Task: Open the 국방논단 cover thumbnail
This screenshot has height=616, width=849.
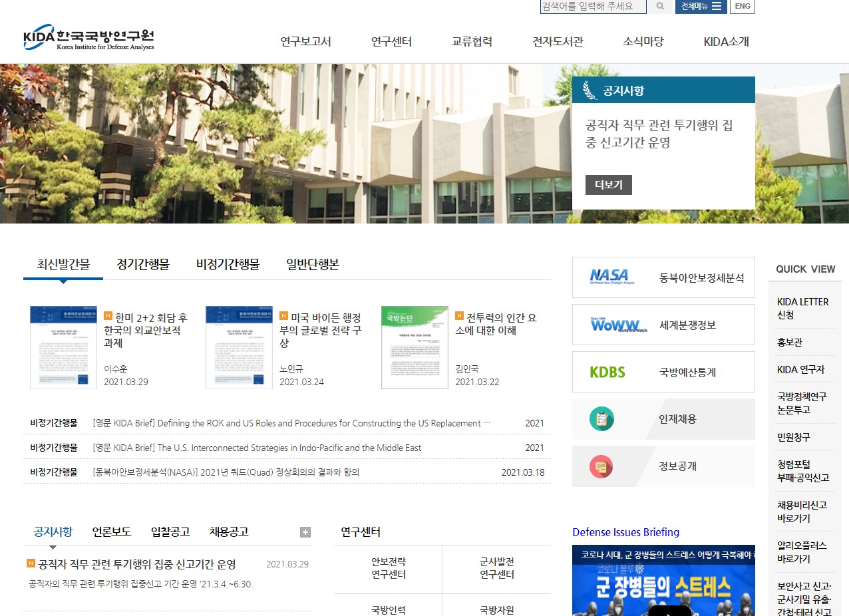Action: (x=415, y=347)
